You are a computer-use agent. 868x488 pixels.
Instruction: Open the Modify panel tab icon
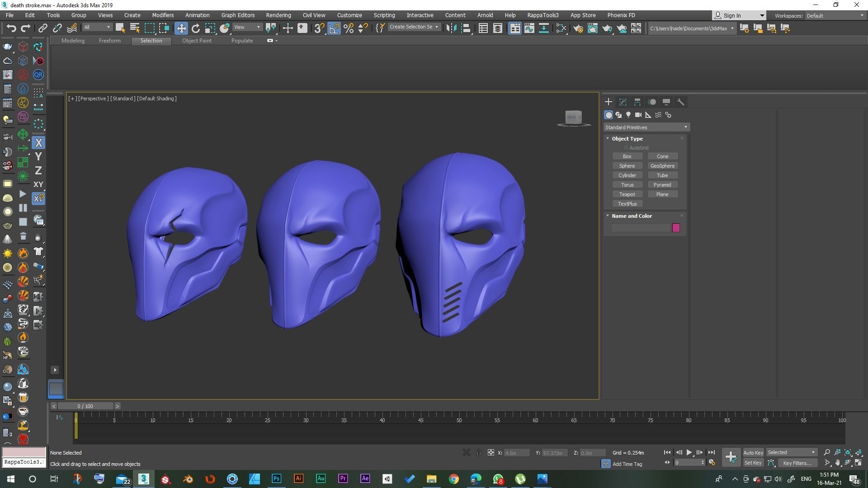623,102
